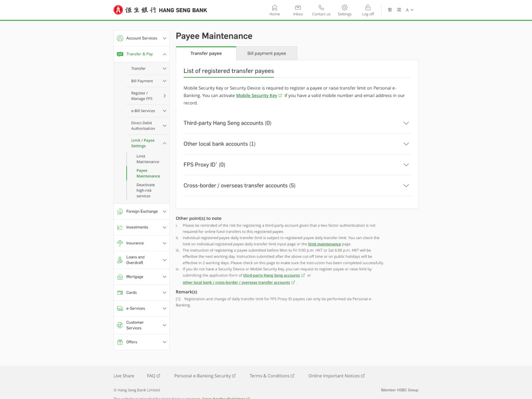Click the Contact us phone icon

coord(321,8)
